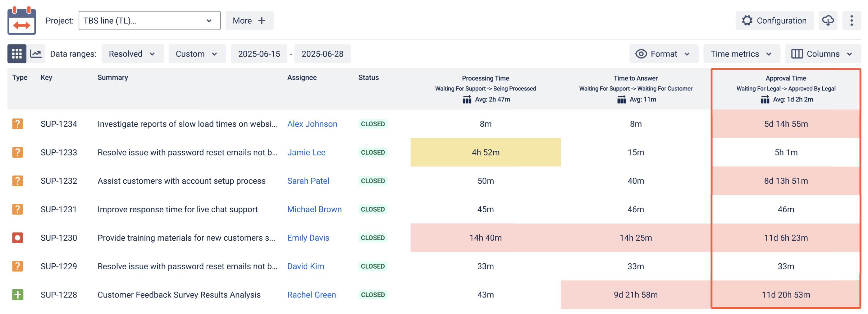Click summary Customer Feedback Survey Results Analysis
Screen dimensions: 868x314
(179, 295)
